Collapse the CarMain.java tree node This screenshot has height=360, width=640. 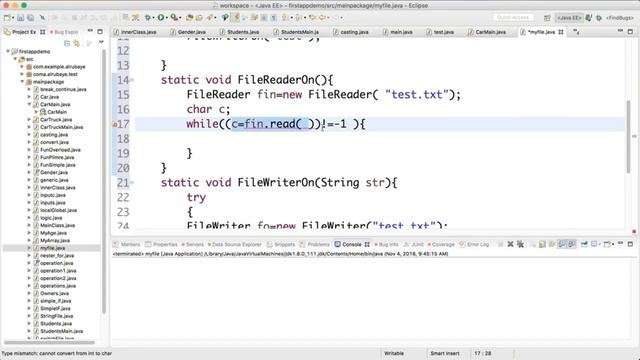(x=29, y=104)
